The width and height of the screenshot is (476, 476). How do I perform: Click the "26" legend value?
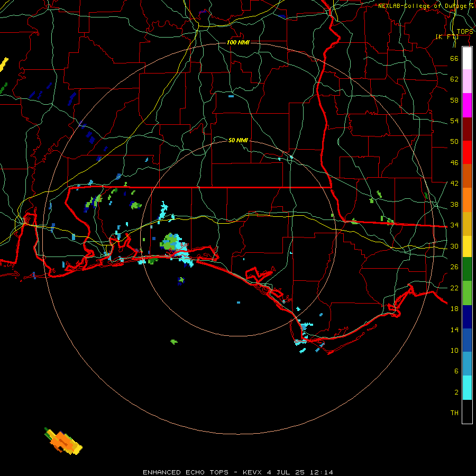[454, 267]
